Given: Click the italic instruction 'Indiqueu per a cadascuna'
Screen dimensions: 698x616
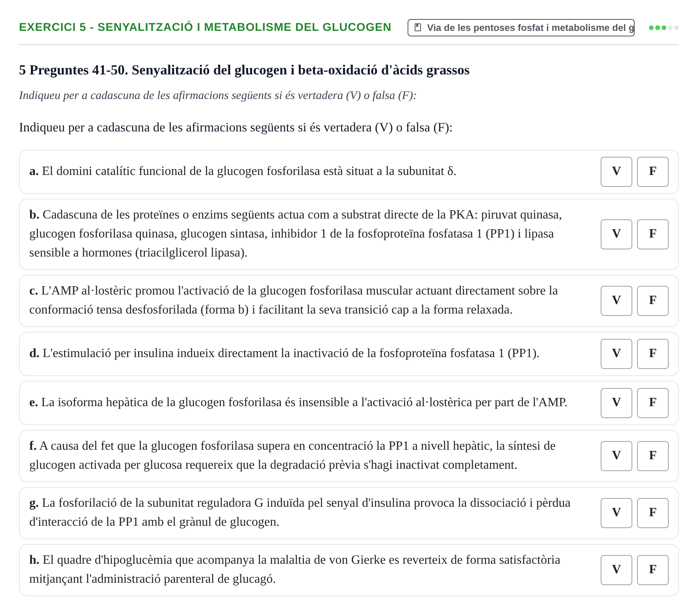Looking at the screenshot, I should pyautogui.click(x=218, y=95).
